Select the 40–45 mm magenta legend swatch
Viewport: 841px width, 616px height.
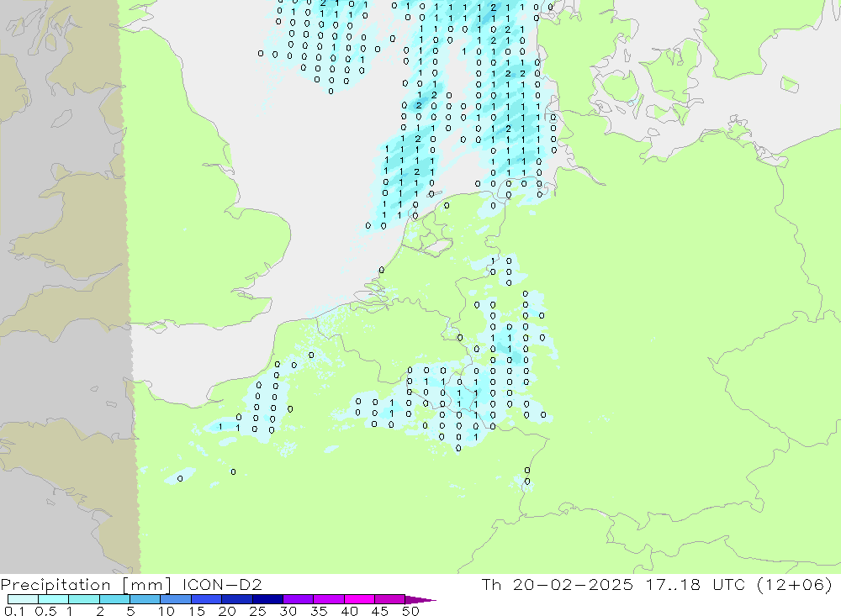(359, 599)
